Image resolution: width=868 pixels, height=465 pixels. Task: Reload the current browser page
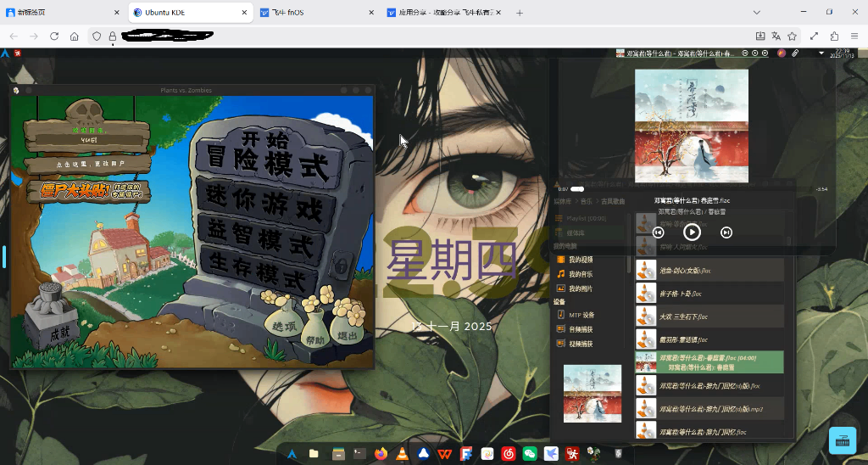pyautogui.click(x=54, y=36)
